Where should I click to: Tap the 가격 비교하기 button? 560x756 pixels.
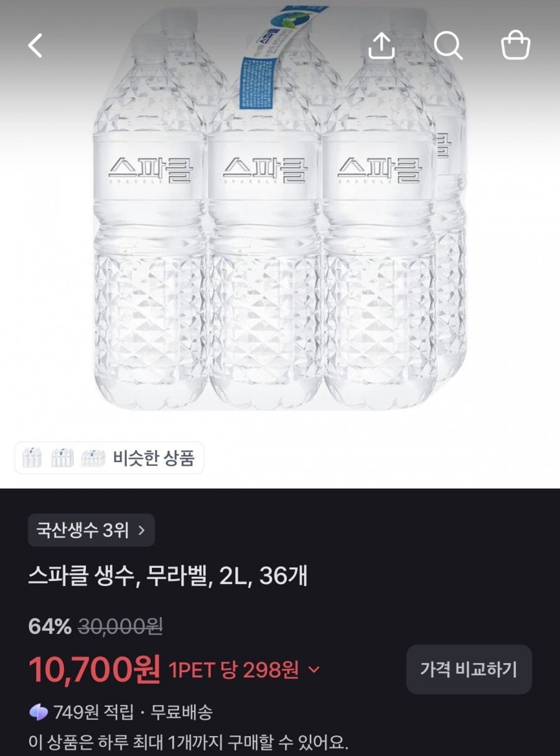coord(469,669)
